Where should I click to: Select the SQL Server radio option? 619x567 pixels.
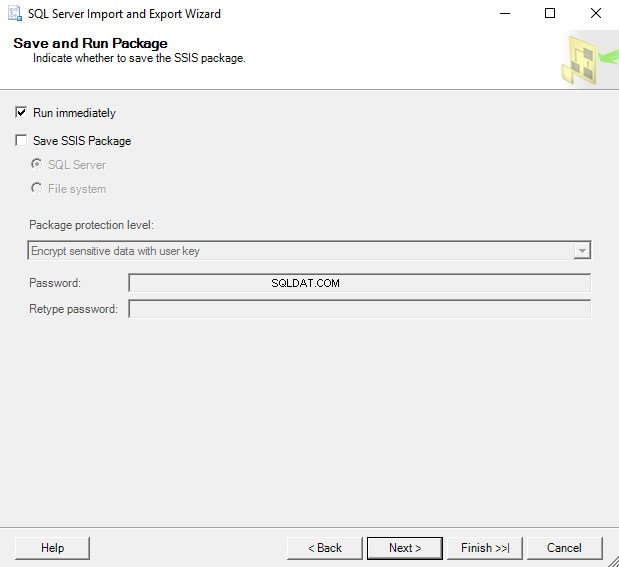[37, 164]
